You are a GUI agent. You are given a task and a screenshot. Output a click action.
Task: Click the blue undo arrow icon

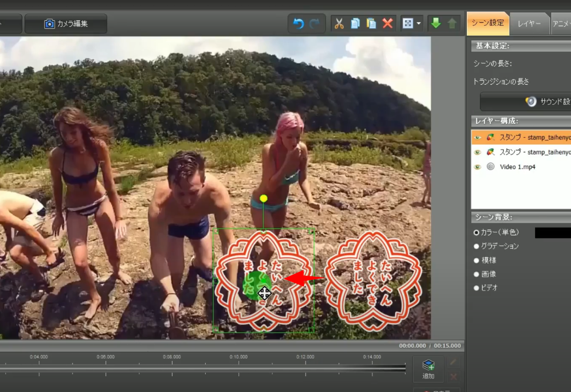(299, 24)
